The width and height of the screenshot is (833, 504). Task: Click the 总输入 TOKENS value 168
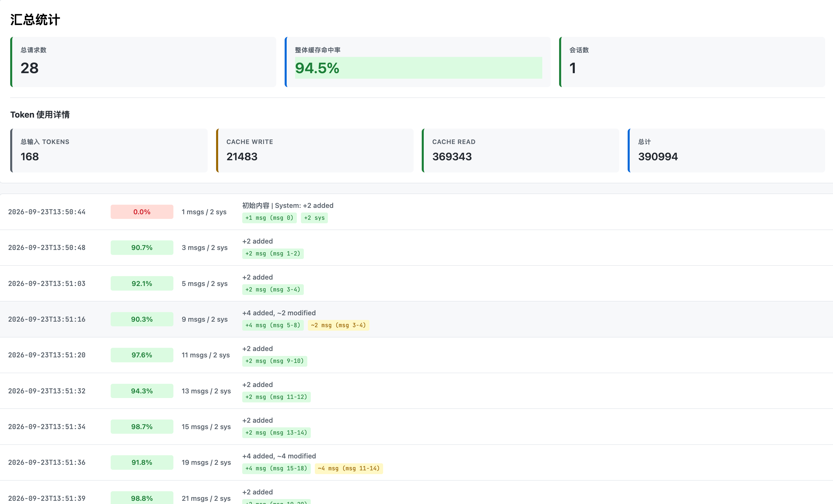tap(30, 156)
